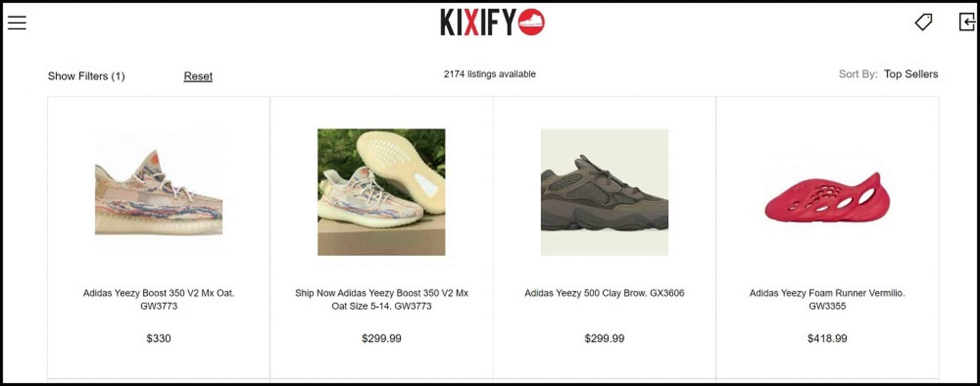Open the hamburger menu icon

click(17, 22)
